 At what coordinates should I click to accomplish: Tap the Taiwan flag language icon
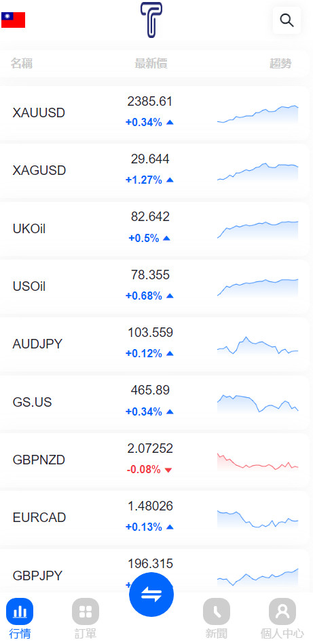(x=13, y=20)
